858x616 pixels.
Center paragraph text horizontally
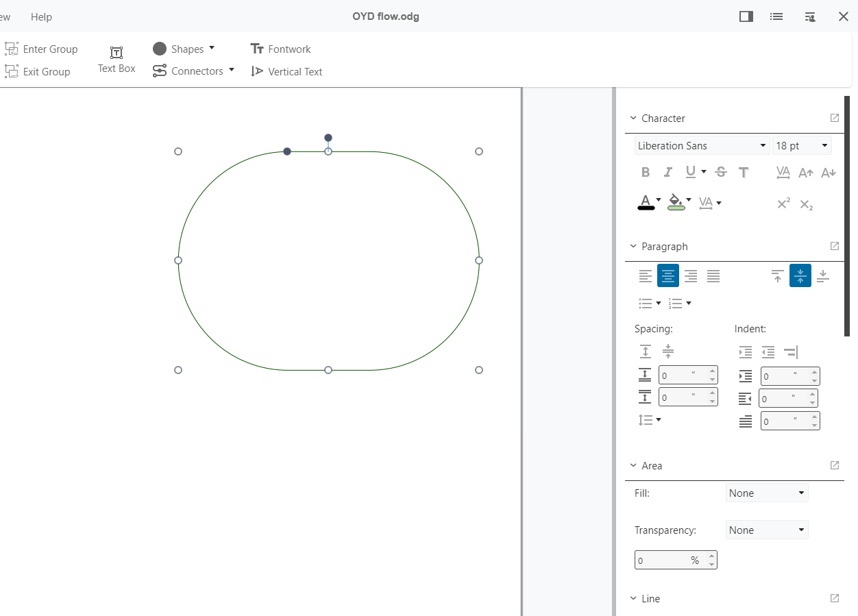[668, 275]
